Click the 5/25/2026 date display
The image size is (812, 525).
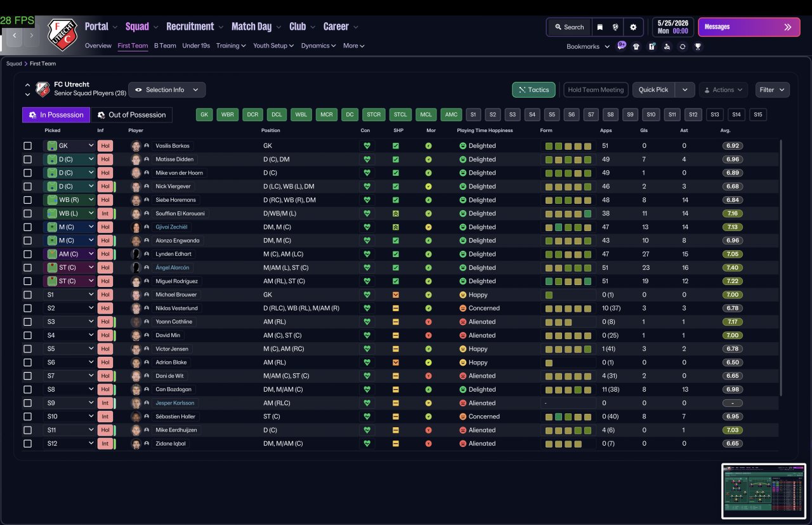tap(672, 27)
